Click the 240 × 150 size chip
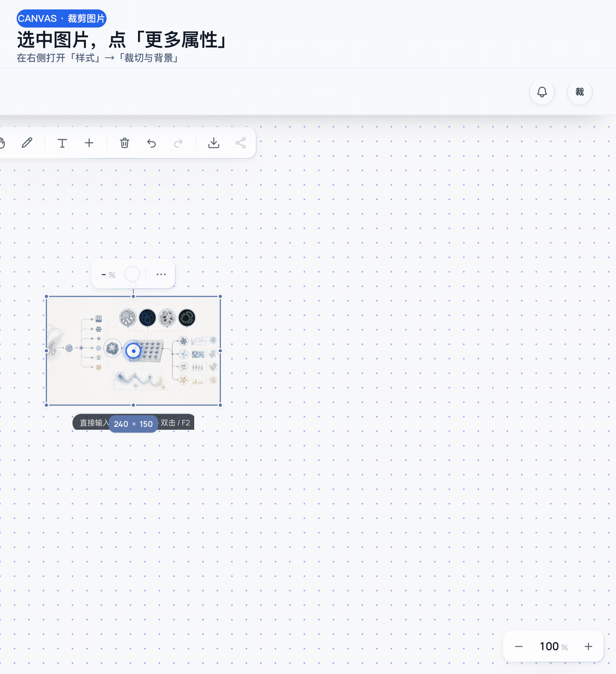Image resolution: width=616 pixels, height=674 pixels. coord(133,424)
